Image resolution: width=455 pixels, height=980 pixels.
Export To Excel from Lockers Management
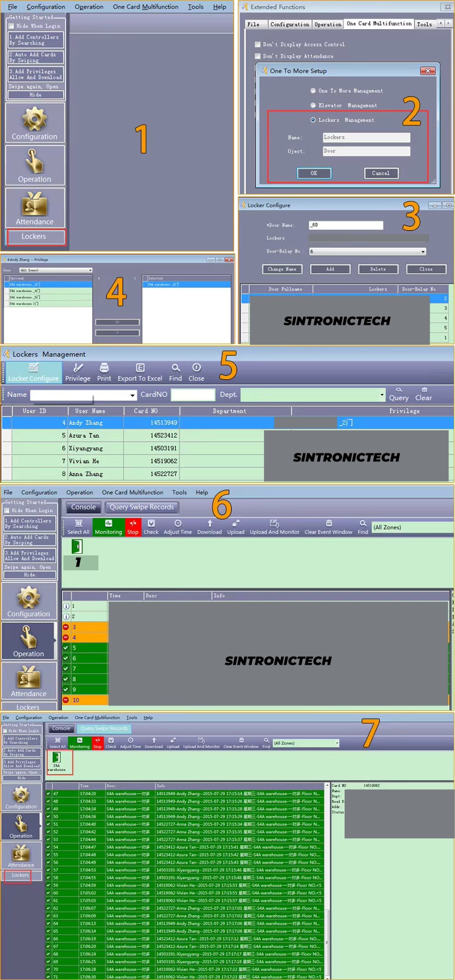point(140,372)
